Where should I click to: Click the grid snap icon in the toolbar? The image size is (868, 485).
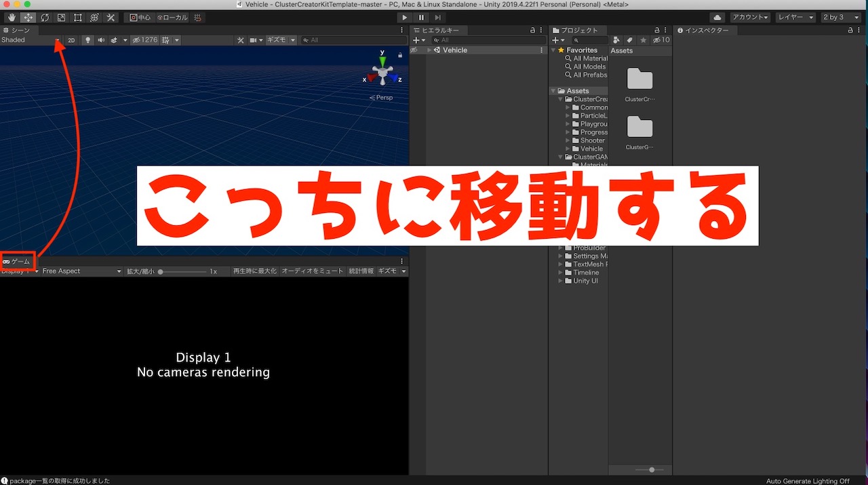point(197,18)
